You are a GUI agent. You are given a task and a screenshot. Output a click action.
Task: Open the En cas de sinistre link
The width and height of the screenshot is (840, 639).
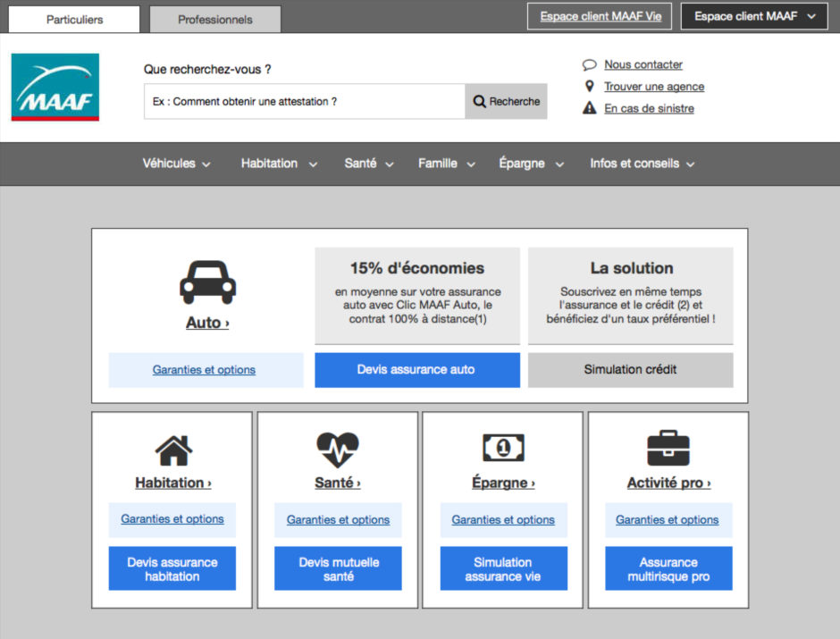650,108
